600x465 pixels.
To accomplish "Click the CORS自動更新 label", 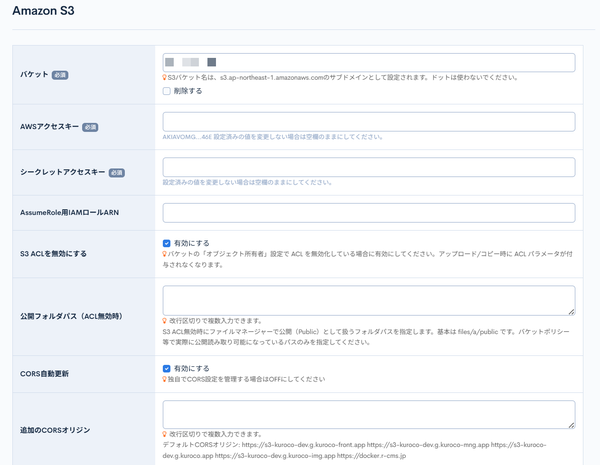I will pos(44,374).
